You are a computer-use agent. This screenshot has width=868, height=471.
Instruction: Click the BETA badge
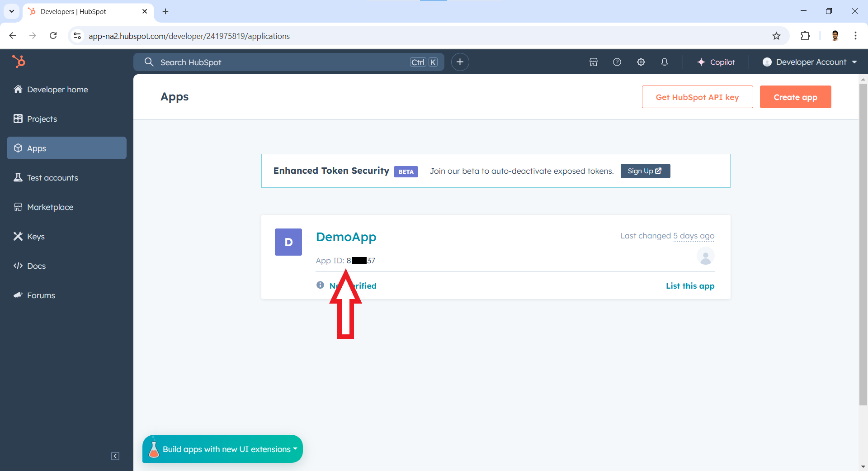pyautogui.click(x=406, y=171)
